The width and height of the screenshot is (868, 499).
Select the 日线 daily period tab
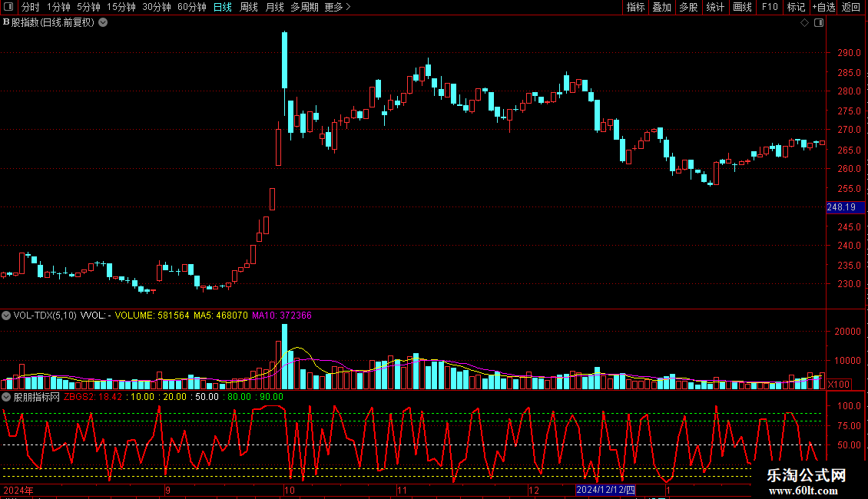(223, 7)
